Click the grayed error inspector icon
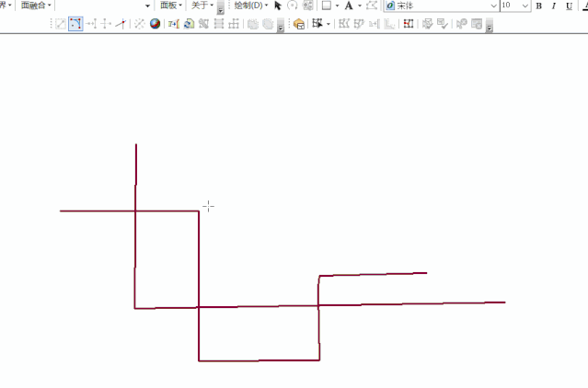588x388 pixels. pyautogui.click(x=477, y=24)
